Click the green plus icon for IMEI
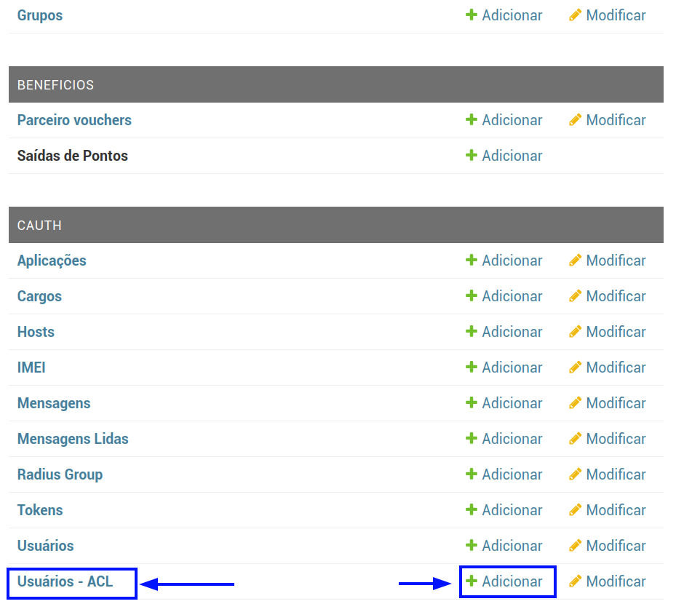This screenshot has height=604, width=700. point(472,367)
